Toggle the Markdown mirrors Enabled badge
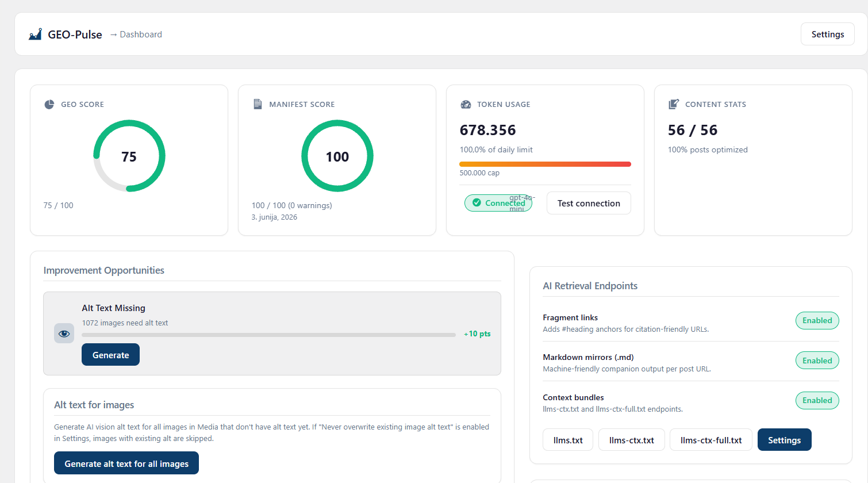Image resolution: width=868 pixels, height=483 pixels. pos(817,361)
